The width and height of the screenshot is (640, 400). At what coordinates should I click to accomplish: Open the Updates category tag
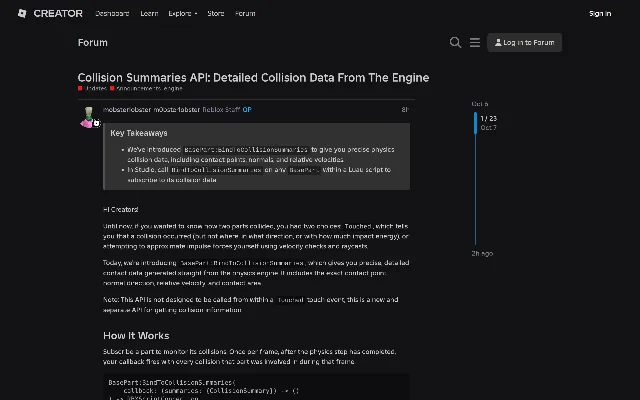click(x=93, y=88)
